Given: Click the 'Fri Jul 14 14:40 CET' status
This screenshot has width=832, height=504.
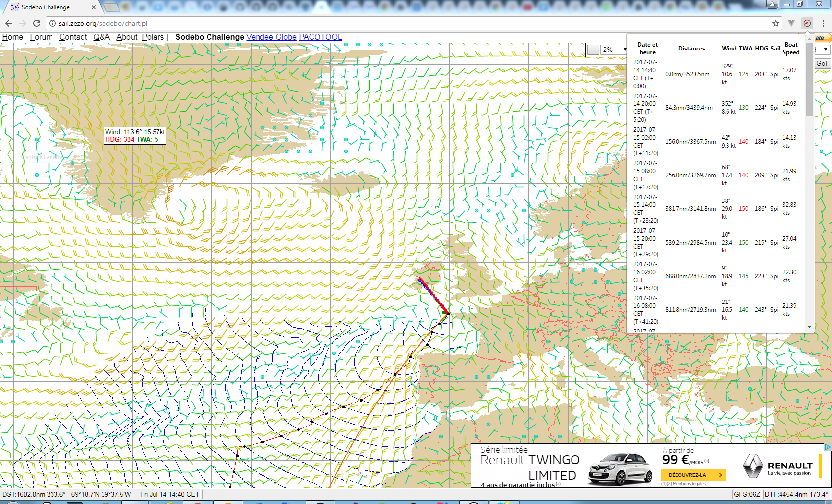Looking at the screenshot, I should 169,494.
